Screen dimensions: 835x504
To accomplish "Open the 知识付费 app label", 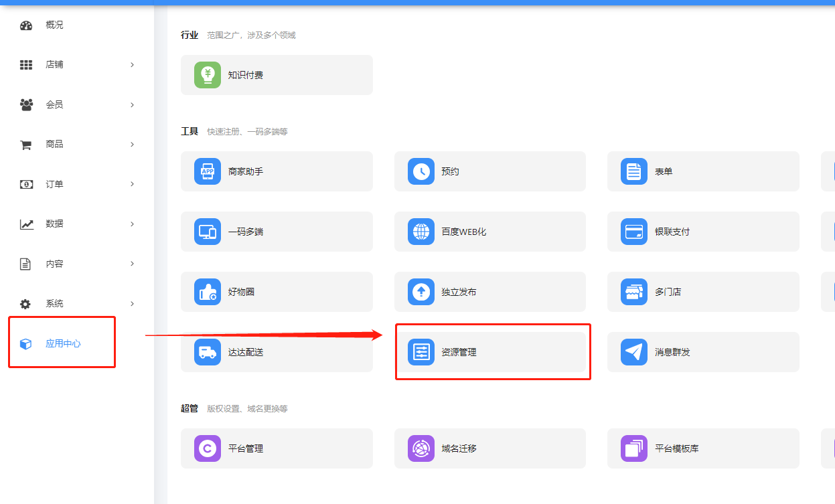I will pos(246,75).
